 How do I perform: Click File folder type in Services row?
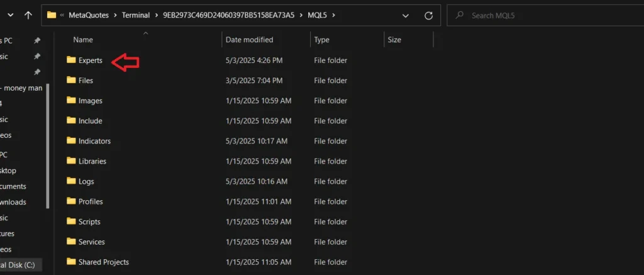point(331,242)
